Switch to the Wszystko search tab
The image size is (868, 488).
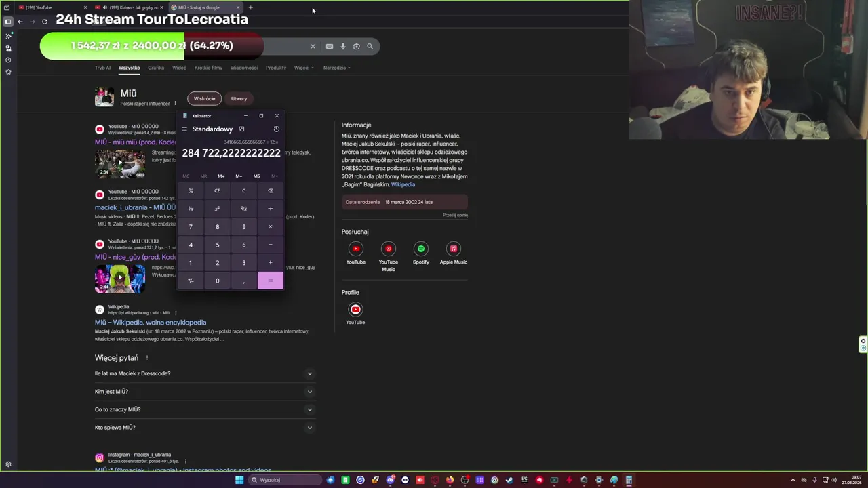129,68
